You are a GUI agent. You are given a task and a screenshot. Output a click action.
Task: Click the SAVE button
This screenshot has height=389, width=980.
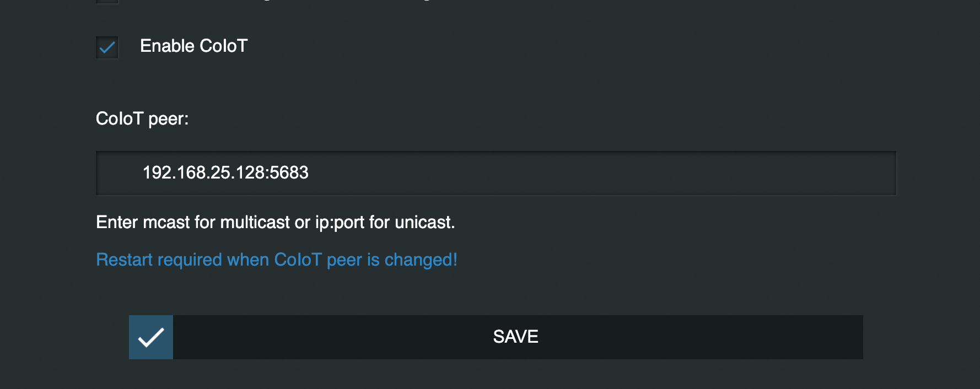point(496,337)
